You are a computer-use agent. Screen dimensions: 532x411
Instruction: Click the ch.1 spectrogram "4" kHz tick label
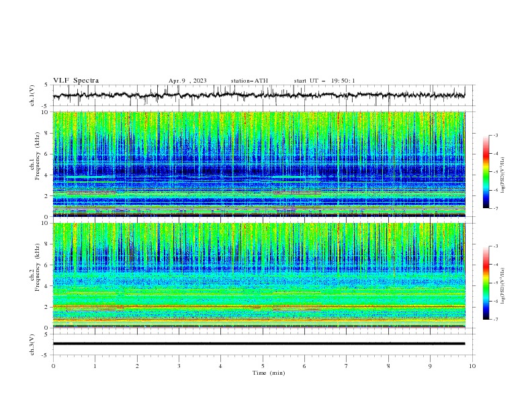click(47, 175)
